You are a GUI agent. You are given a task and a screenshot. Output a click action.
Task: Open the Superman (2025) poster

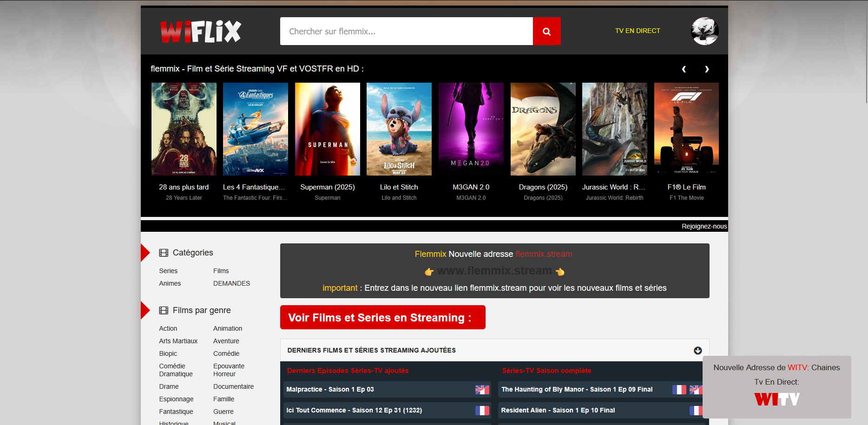tap(328, 129)
